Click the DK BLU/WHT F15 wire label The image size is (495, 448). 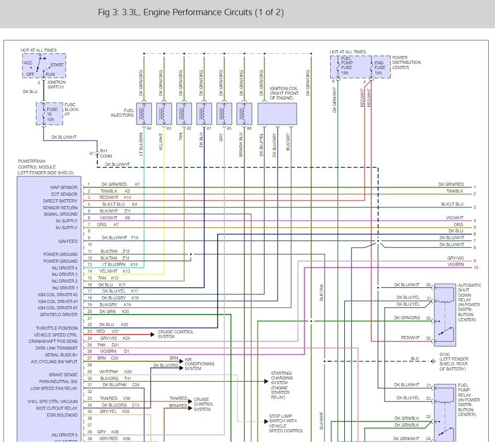point(120,238)
